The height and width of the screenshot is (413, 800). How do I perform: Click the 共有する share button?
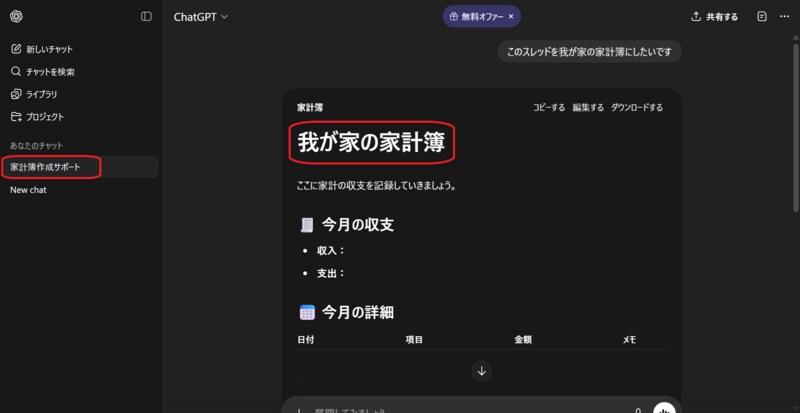(x=715, y=17)
